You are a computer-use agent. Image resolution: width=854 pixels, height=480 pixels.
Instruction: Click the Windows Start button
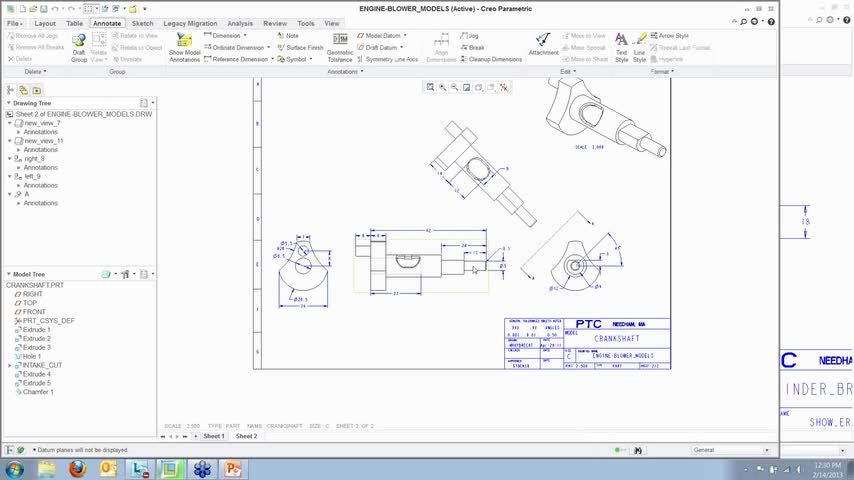tap(15, 469)
